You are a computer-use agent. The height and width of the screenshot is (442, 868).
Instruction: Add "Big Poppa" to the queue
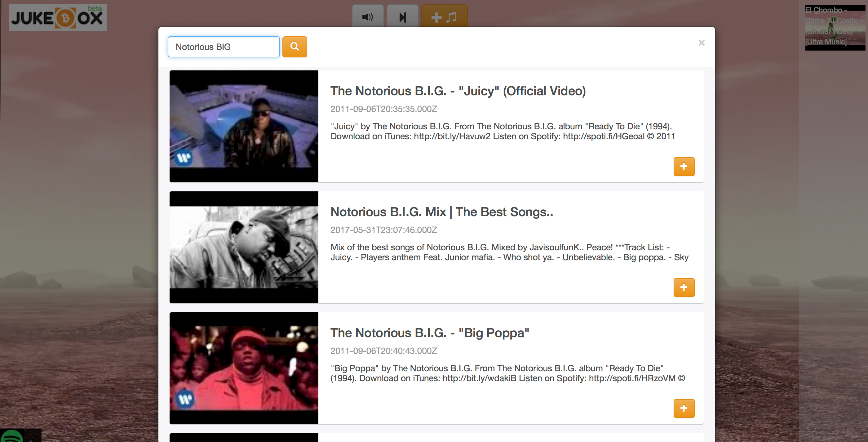point(684,408)
